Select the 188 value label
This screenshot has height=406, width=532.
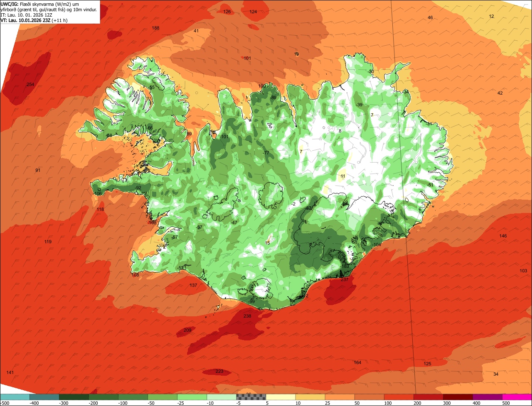point(155,28)
